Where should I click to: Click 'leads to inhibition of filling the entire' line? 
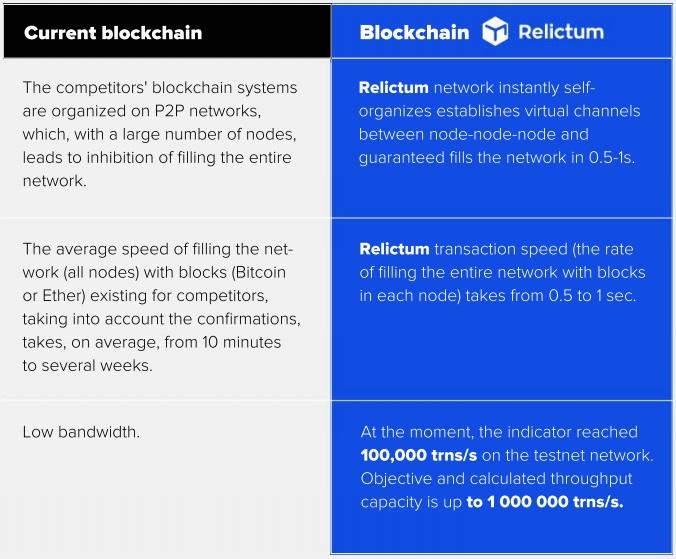tap(157, 158)
